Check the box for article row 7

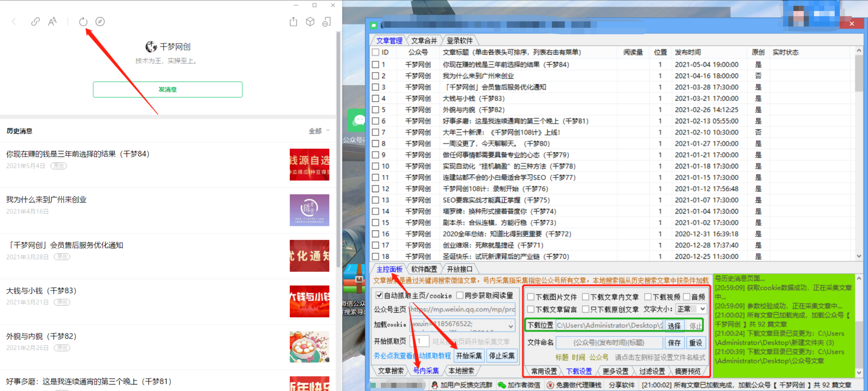375,132
